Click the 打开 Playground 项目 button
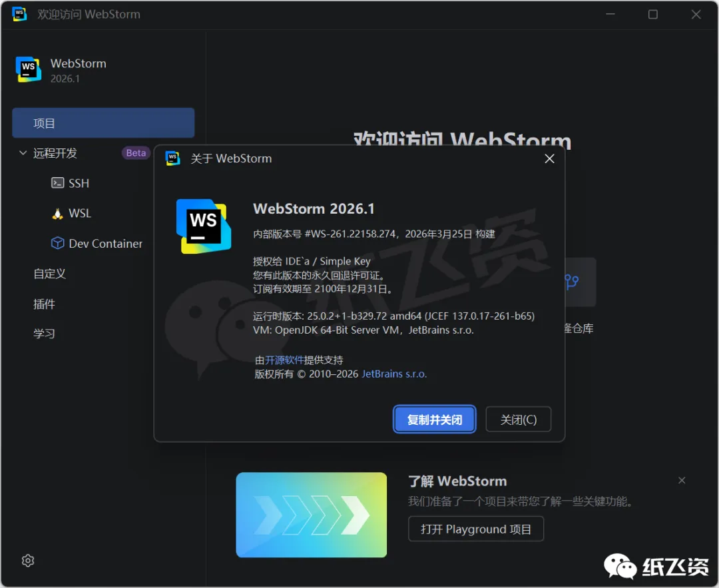The image size is (719, 588). (476, 529)
